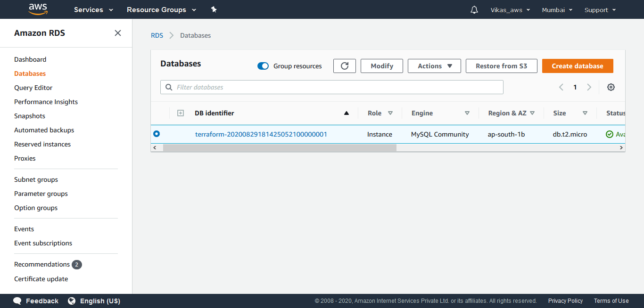Go to Performance Insights
Viewport: 644px width, 308px height.
(46, 102)
